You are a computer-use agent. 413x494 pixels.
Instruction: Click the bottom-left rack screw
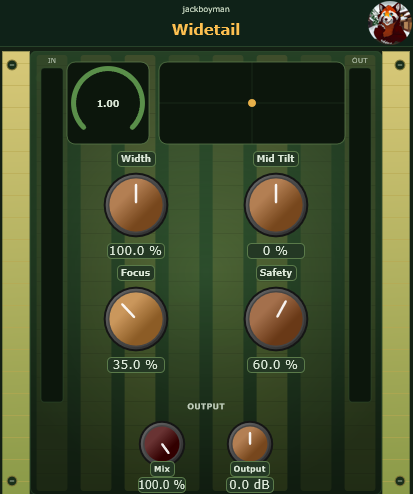(12, 481)
